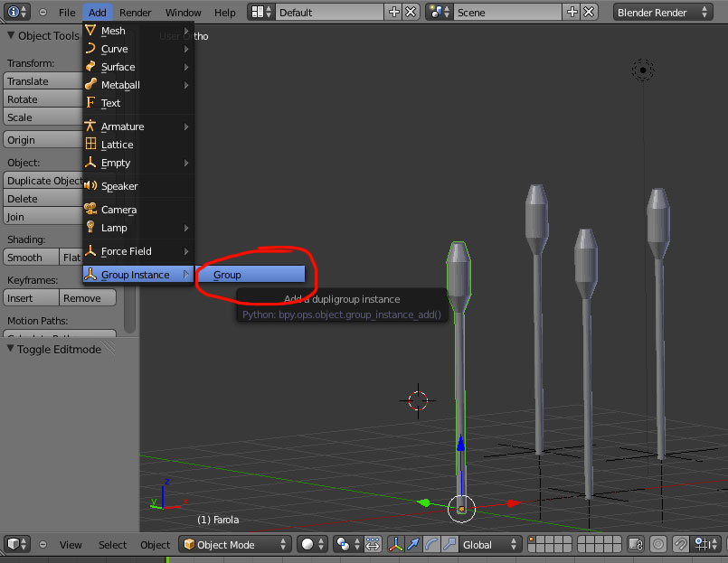Open the Curve submenu

coord(137,49)
